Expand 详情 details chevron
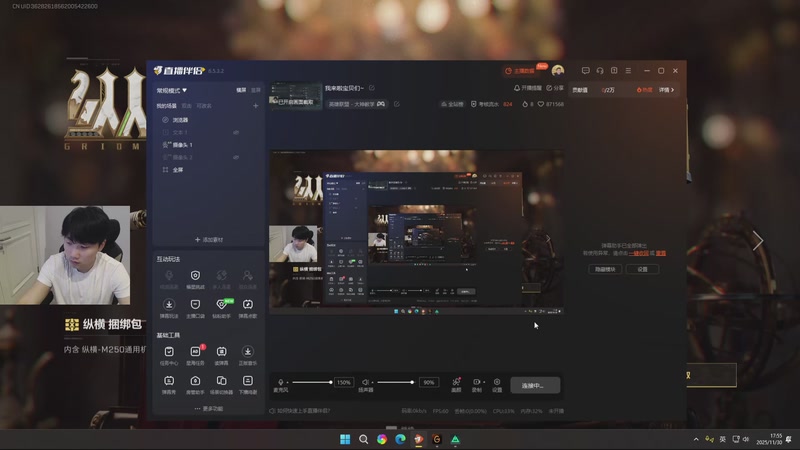The width and height of the screenshot is (800, 450). [666, 90]
